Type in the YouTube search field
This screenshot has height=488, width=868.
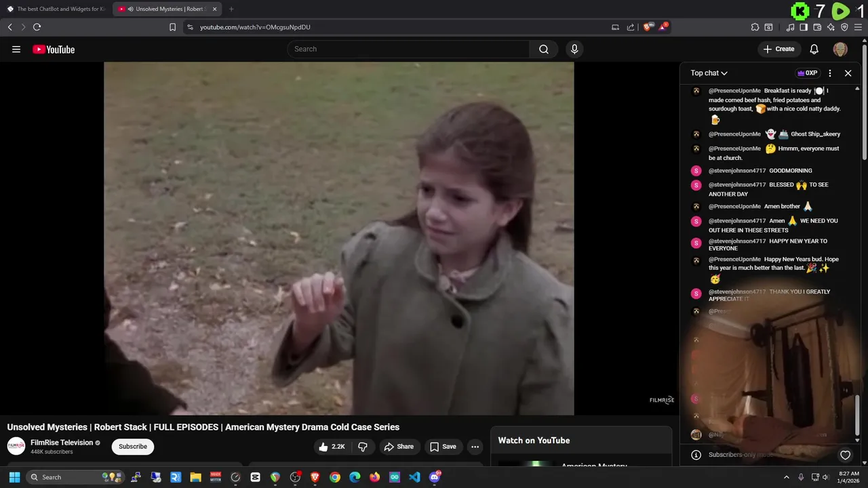coord(408,49)
